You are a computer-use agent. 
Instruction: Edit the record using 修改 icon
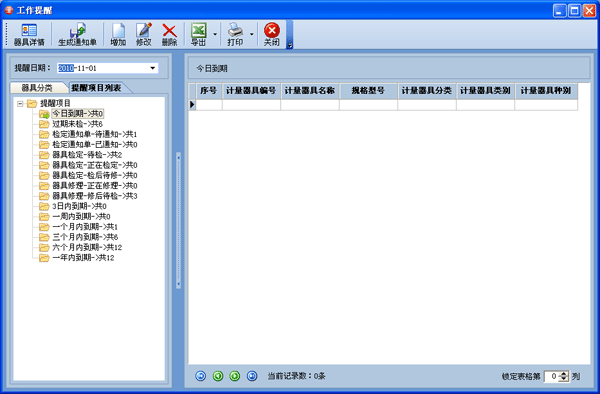click(x=144, y=34)
